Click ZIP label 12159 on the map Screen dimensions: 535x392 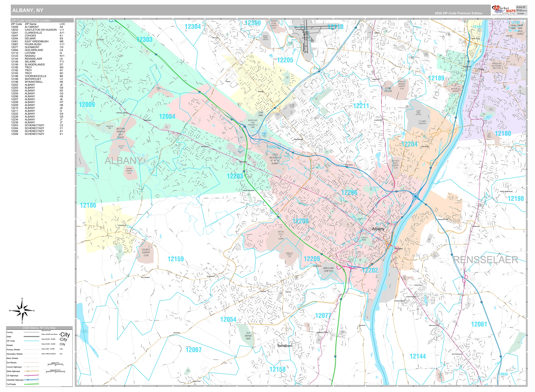(176, 259)
